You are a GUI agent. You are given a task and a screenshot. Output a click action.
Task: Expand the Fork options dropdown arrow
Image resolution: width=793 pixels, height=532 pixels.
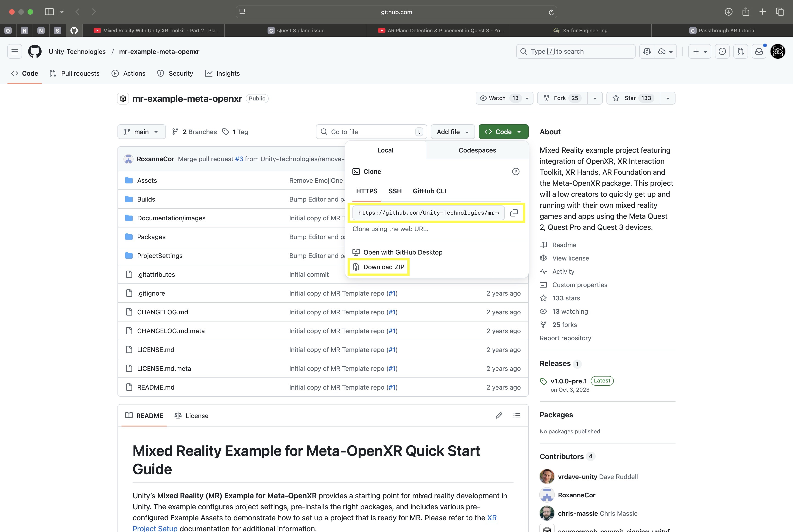pos(595,98)
